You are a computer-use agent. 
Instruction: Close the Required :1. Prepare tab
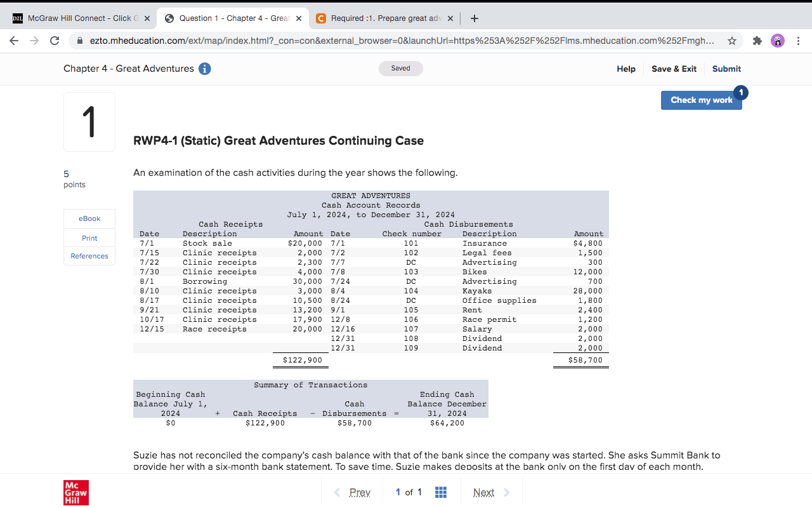coord(450,18)
